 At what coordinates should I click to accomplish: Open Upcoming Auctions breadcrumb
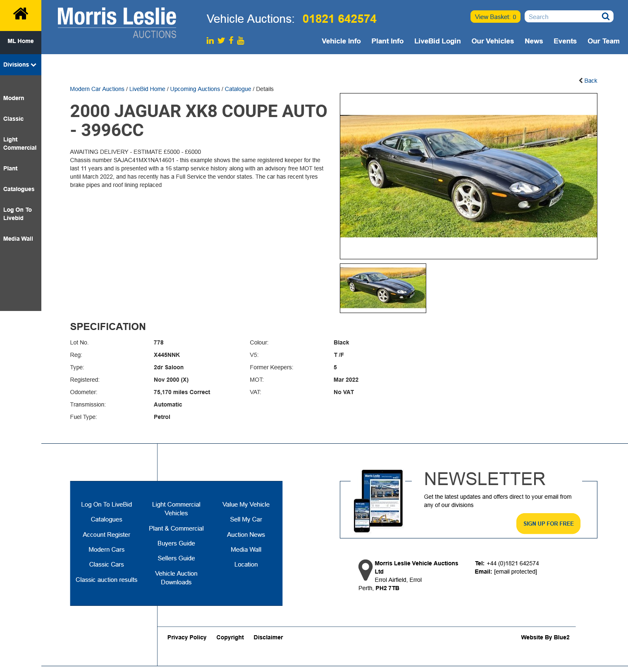tap(195, 89)
